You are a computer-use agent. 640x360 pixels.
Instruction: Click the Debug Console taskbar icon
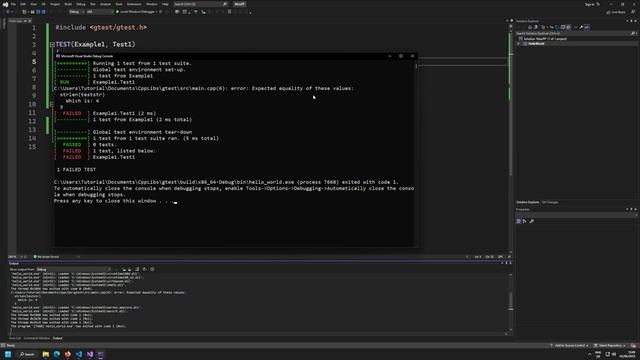(101, 354)
